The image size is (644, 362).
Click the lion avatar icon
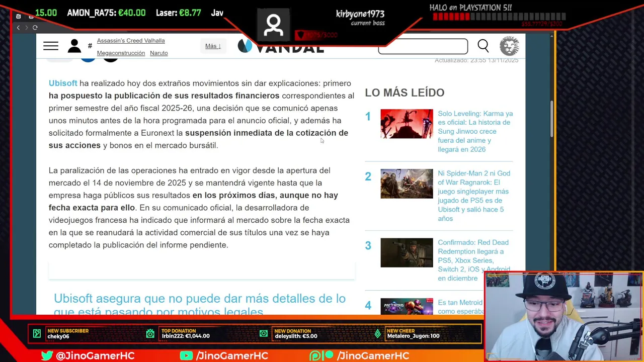pos(509,46)
